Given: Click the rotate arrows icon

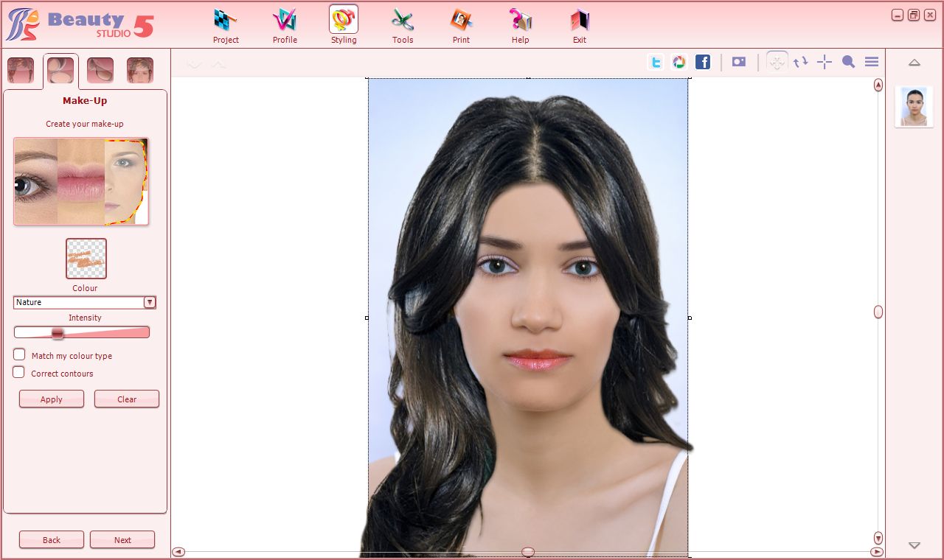Looking at the screenshot, I should pos(801,63).
